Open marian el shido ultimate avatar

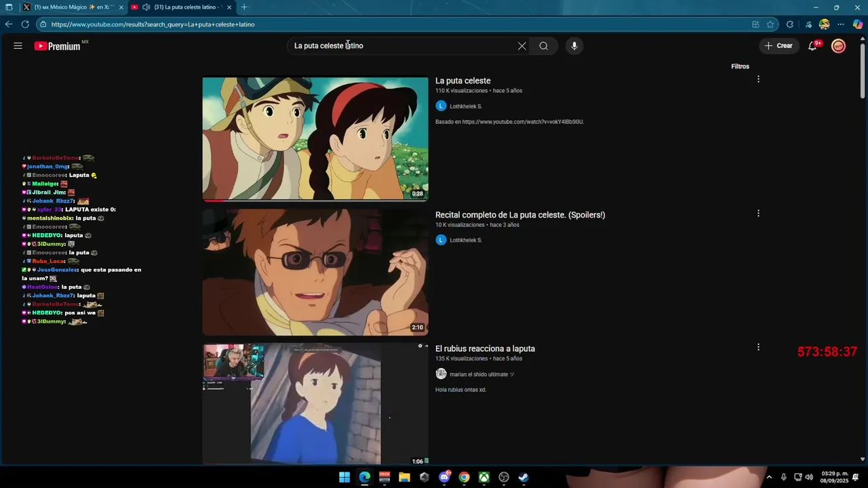pyautogui.click(x=441, y=374)
